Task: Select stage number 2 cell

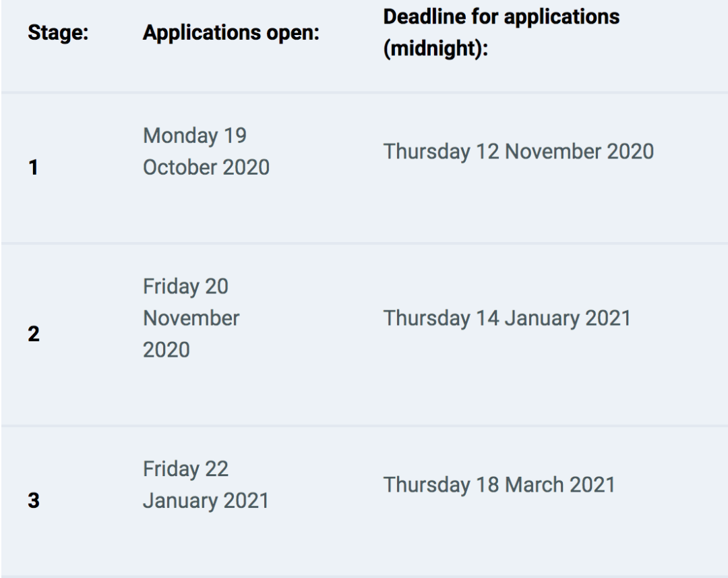Action: point(34,334)
